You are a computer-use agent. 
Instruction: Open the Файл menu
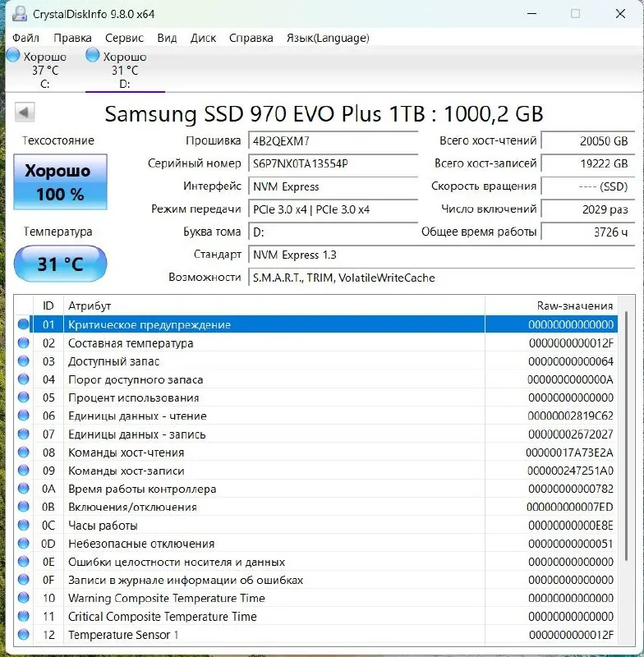[x=25, y=38]
